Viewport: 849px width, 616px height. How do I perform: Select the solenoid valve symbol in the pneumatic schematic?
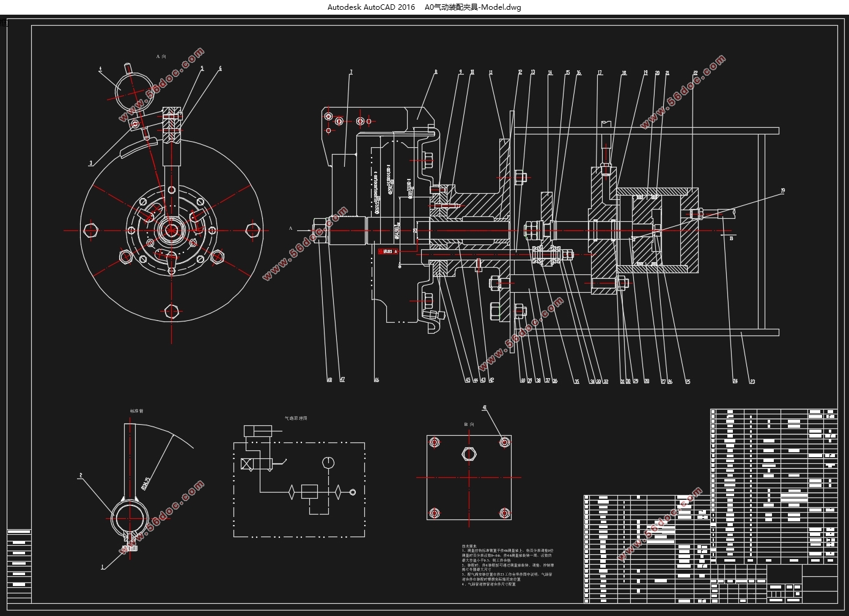coord(257,464)
